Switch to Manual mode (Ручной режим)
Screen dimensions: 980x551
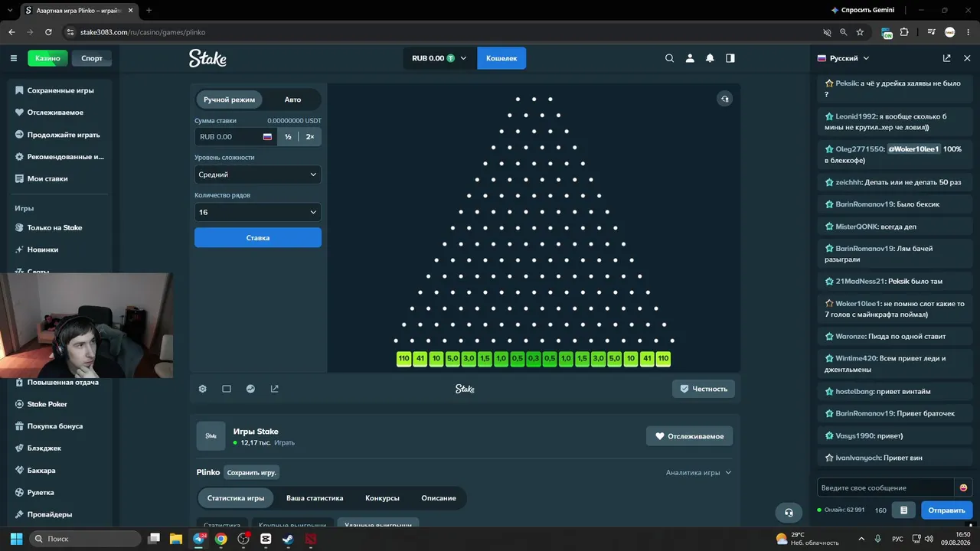point(229,99)
